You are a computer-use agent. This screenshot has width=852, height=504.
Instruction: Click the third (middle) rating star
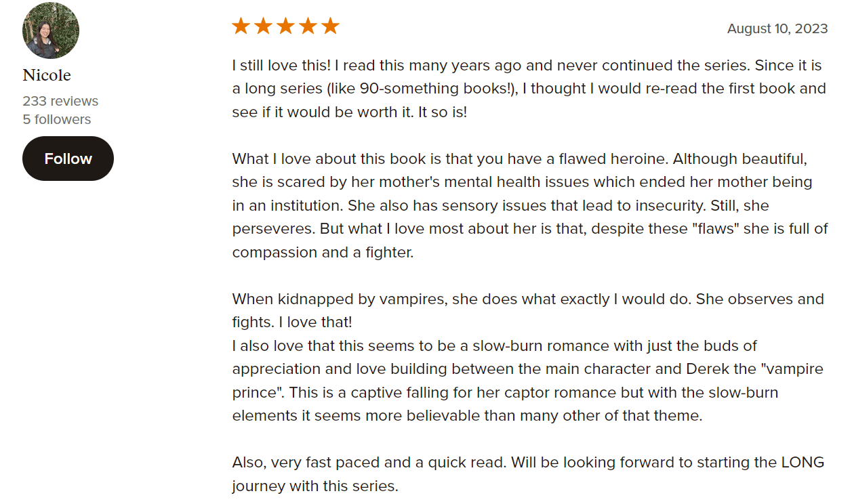tap(285, 26)
